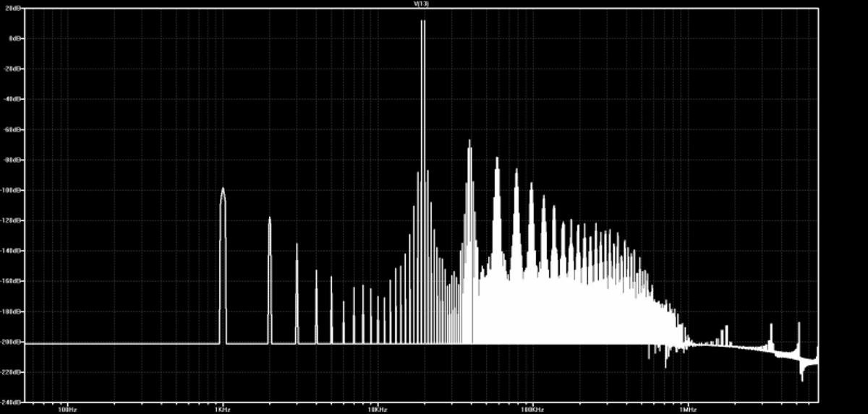Image resolution: width=868 pixels, height=414 pixels.
Task: Click the 100Hz frequency label
Action: click(x=67, y=409)
